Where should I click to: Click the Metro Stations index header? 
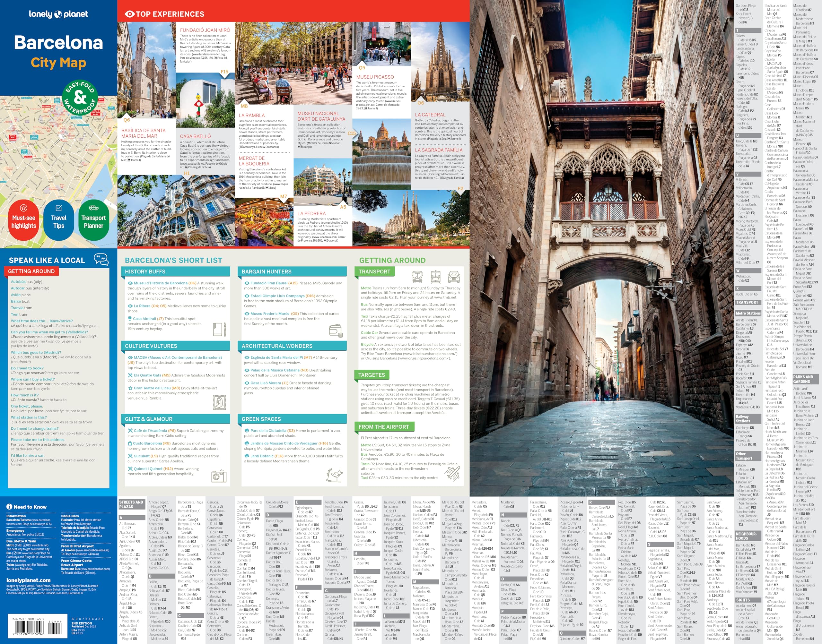pos(748,313)
